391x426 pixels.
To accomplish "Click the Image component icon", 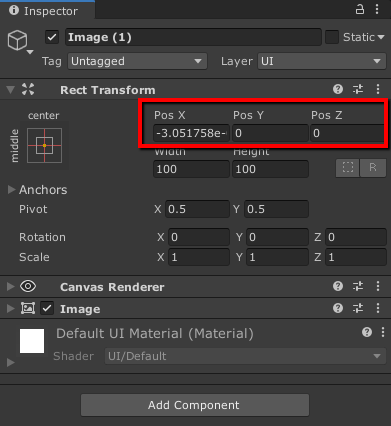I will pos(28,308).
